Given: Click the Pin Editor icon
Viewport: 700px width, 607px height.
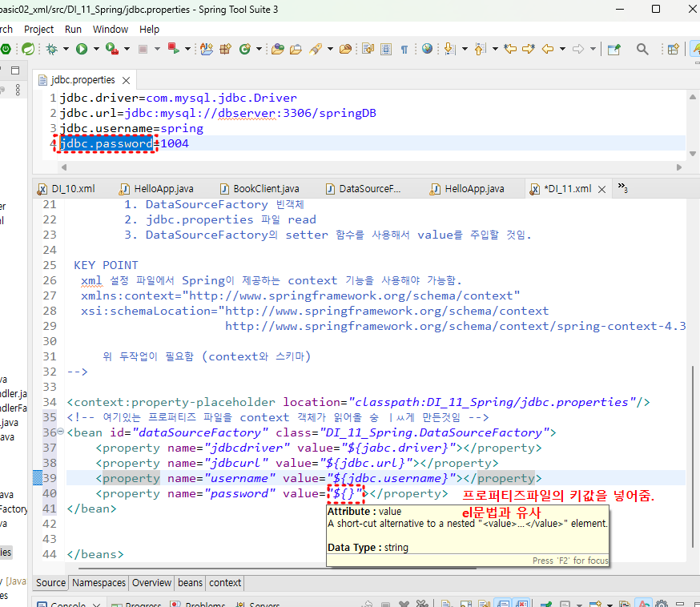Looking at the screenshot, I should [x=614, y=49].
